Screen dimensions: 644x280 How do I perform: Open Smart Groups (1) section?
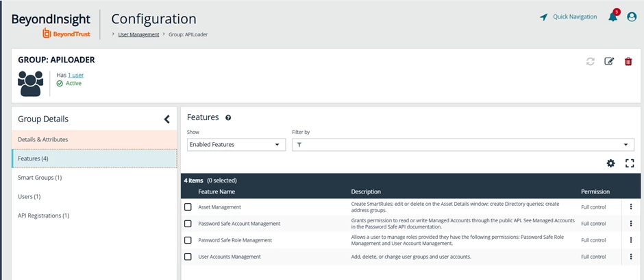tap(95, 178)
